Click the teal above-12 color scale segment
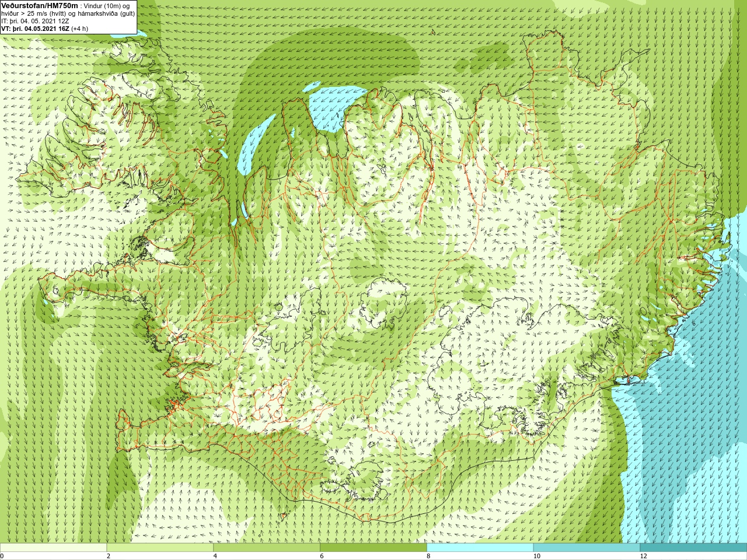Image resolution: width=747 pixels, height=560 pixels. coord(693,548)
